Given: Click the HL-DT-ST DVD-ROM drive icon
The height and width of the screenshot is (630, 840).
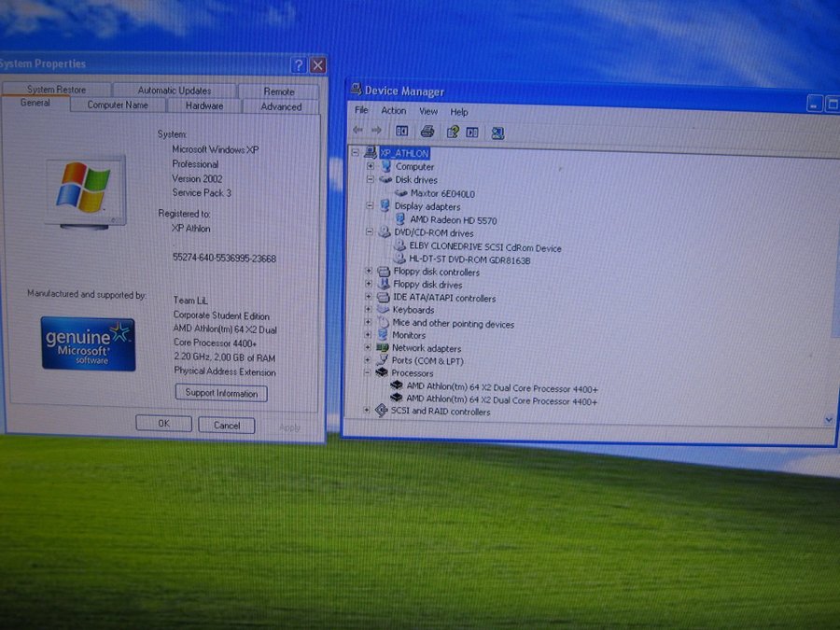Looking at the screenshot, I should [399, 259].
